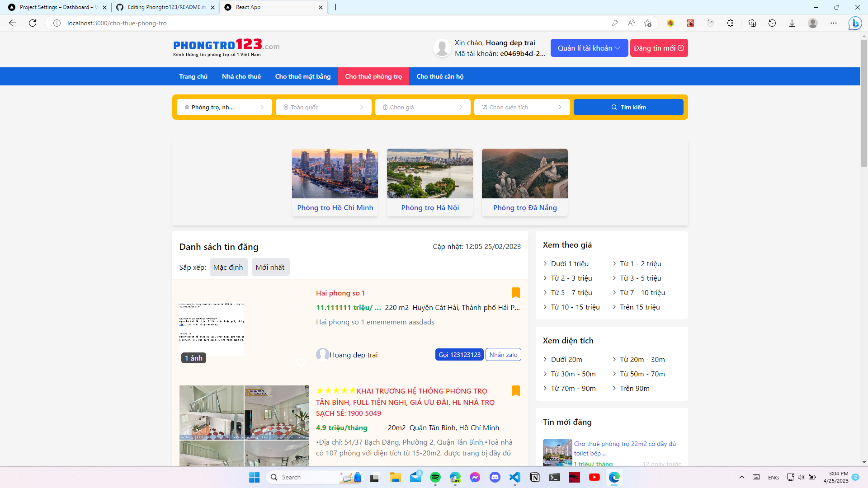Screen dimensions: 868x488
Task: Open the 'Quản lí tài khoản' dropdown
Action: click(x=589, y=48)
